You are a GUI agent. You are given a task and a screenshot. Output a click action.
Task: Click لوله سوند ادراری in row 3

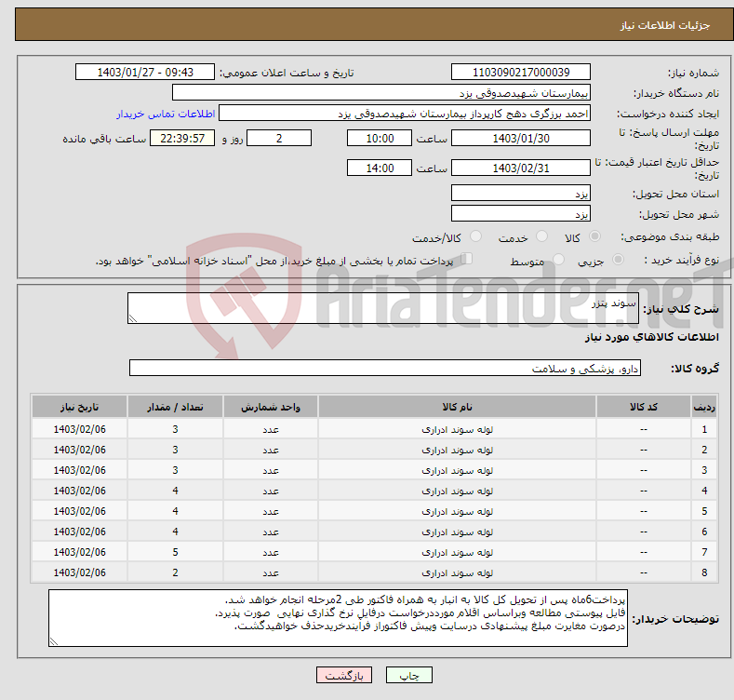coord(458,470)
